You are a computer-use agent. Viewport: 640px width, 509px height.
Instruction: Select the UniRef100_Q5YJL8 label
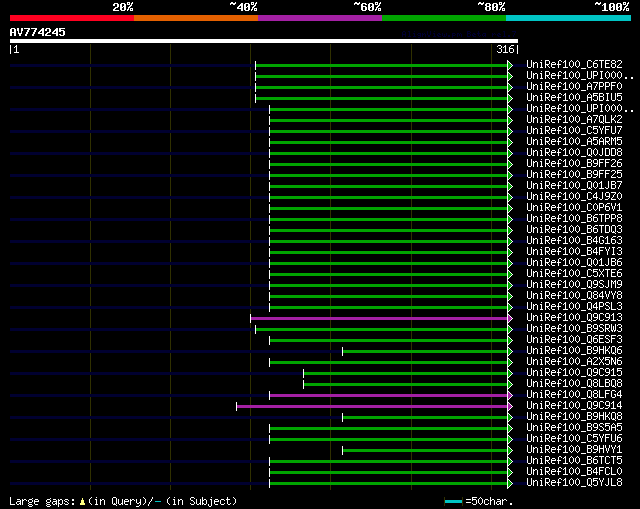coord(574,483)
